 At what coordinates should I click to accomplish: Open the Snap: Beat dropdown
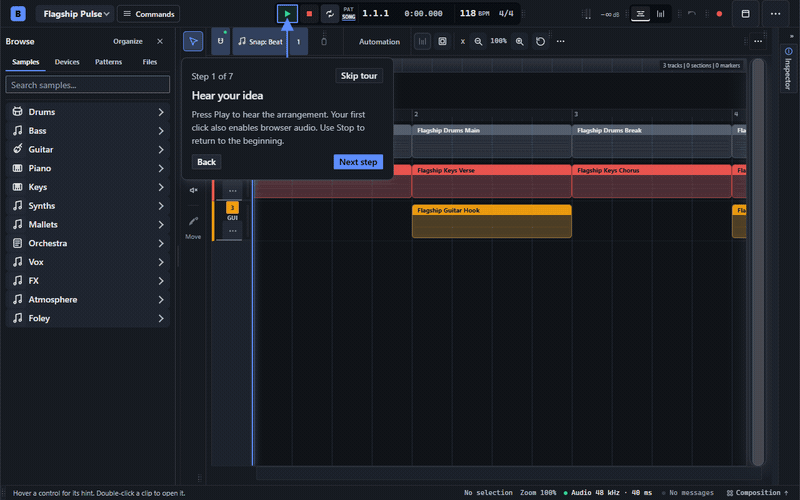point(261,41)
